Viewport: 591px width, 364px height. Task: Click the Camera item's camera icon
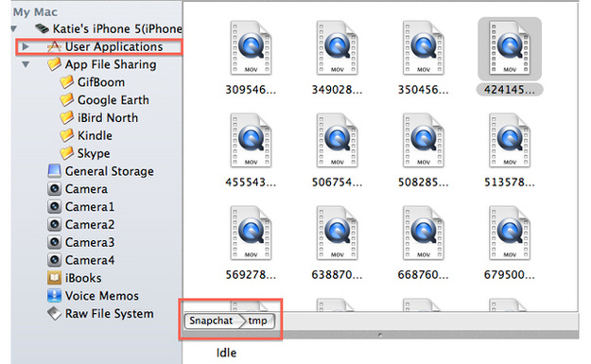point(54,188)
